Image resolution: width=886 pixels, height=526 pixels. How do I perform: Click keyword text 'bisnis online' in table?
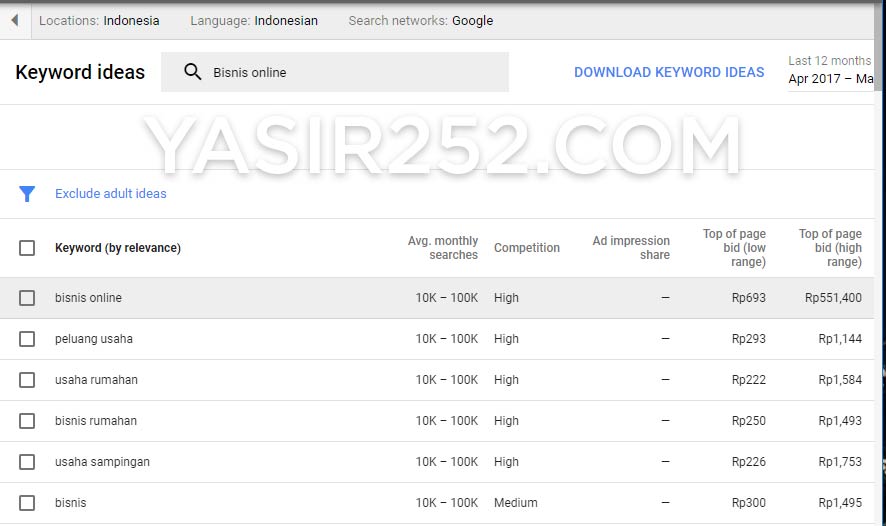pos(88,298)
